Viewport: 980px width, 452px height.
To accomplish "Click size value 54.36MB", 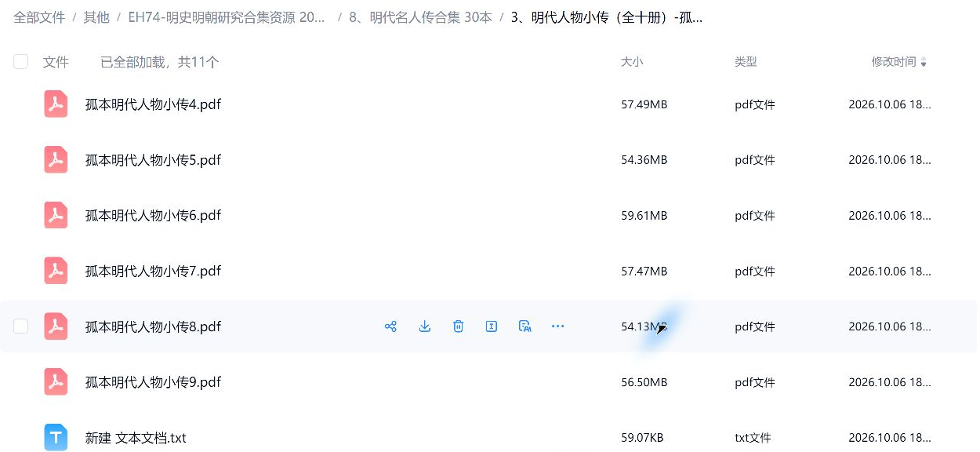I will tap(644, 160).
